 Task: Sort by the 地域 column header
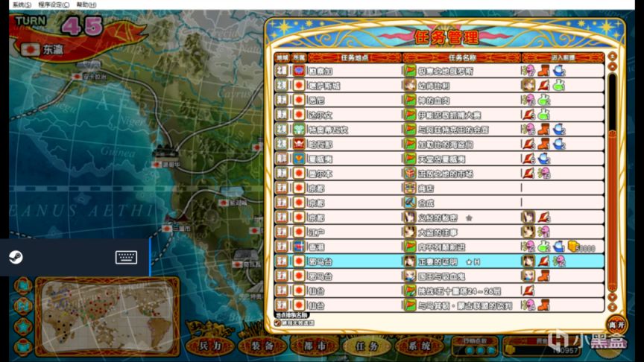click(x=282, y=58)
